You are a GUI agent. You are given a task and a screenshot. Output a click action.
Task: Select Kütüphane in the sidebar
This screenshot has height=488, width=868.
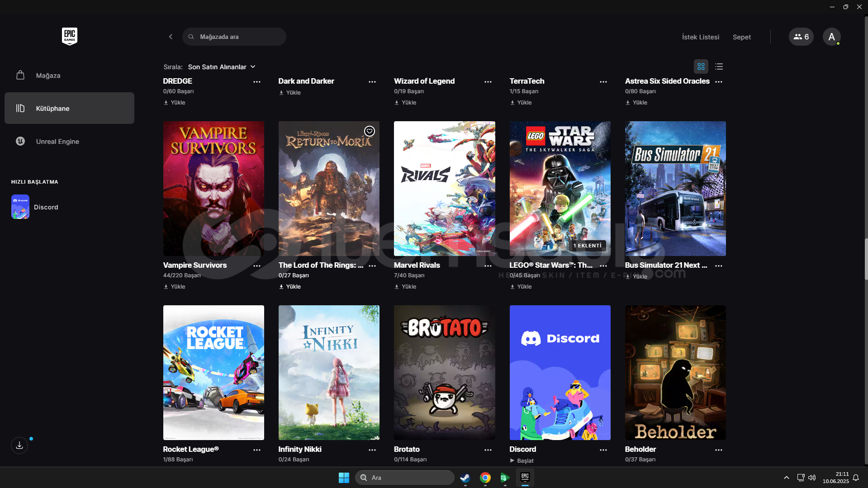click(69, 108)
